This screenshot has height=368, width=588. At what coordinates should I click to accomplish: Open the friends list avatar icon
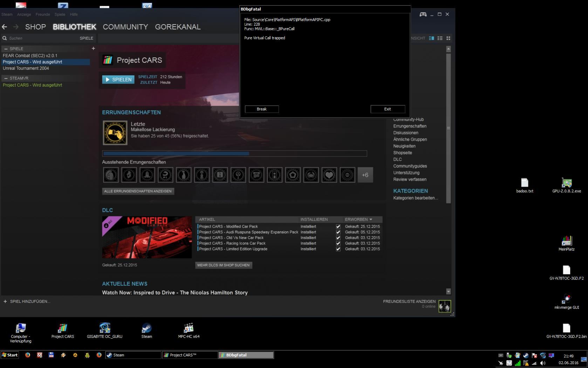tap(445, 306)
